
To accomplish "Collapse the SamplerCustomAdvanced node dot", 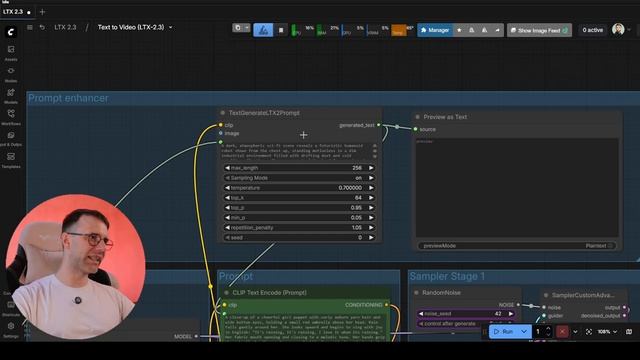I will point(546,295).
